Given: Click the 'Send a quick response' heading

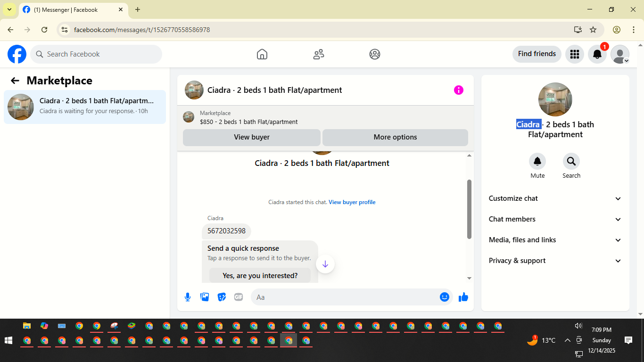Looking at the screenshot, I should point(243,248).
